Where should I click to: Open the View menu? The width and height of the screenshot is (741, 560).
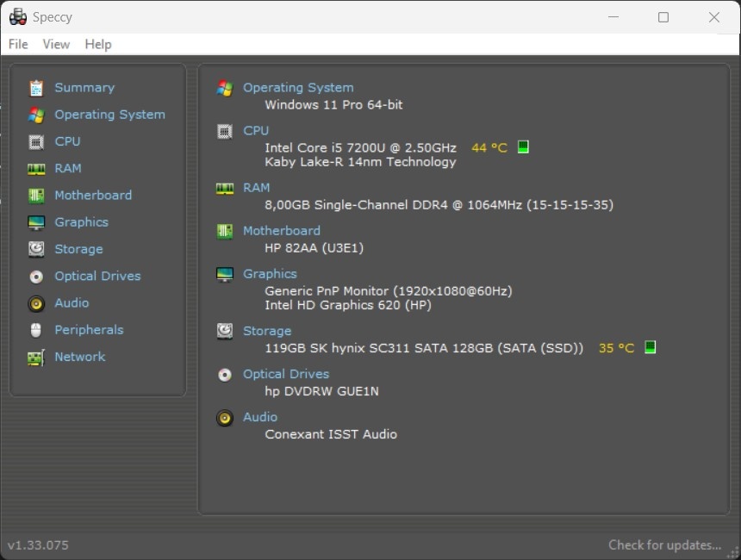[x=56, y=44]
